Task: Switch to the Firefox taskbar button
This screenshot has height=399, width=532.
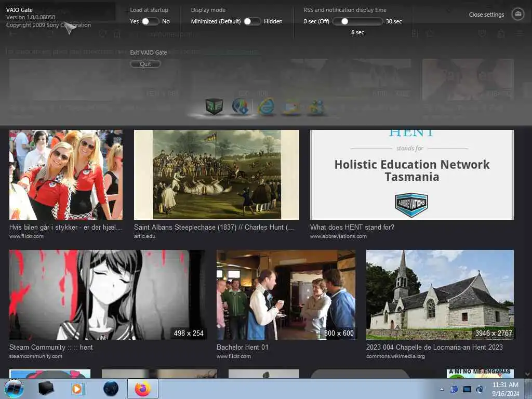Action: pyautogui.click(x=143, y=389)
